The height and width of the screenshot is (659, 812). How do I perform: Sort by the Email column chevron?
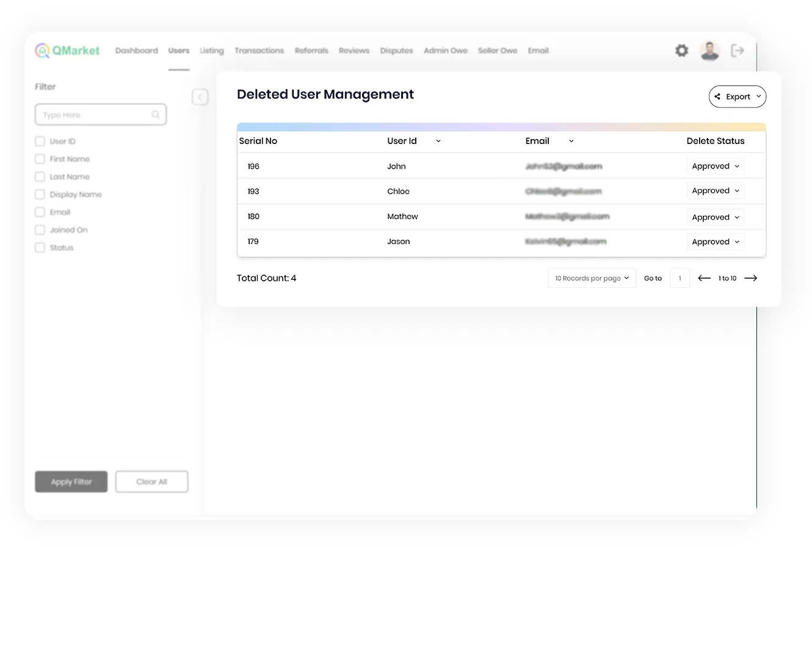[571, 141]
